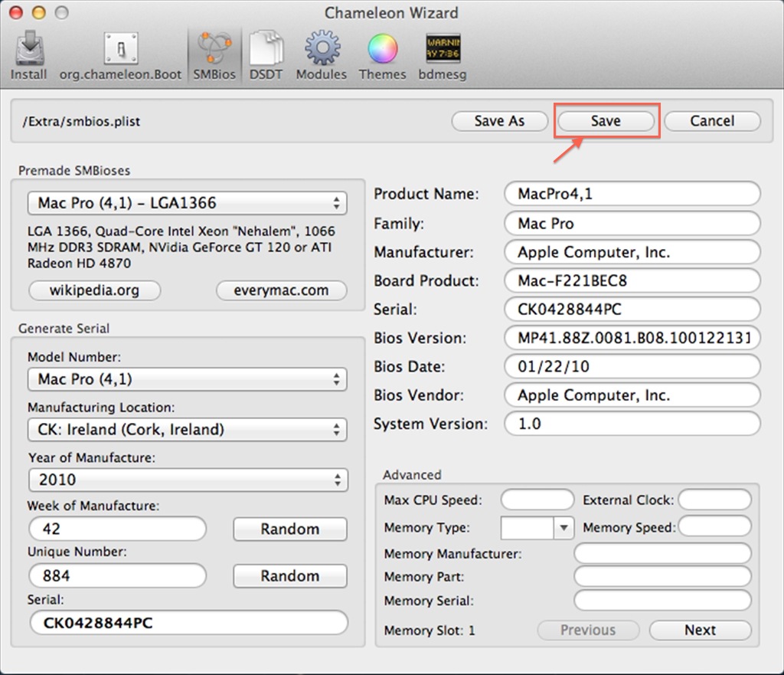
Task: Click the Memory Speed field
Action: [715, 527]
